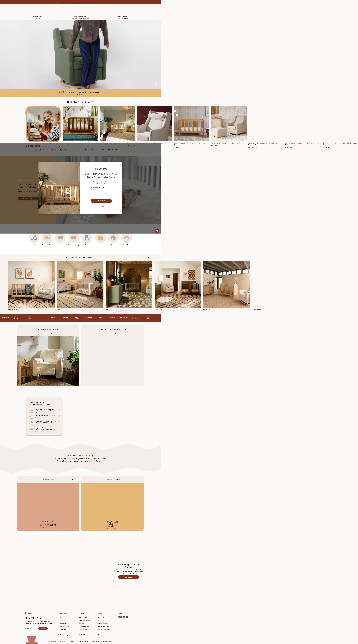Screen dimensions: 358x644
Task: Add Pogo Tambour Assembled Dresser plus icon
Action: 59,416
